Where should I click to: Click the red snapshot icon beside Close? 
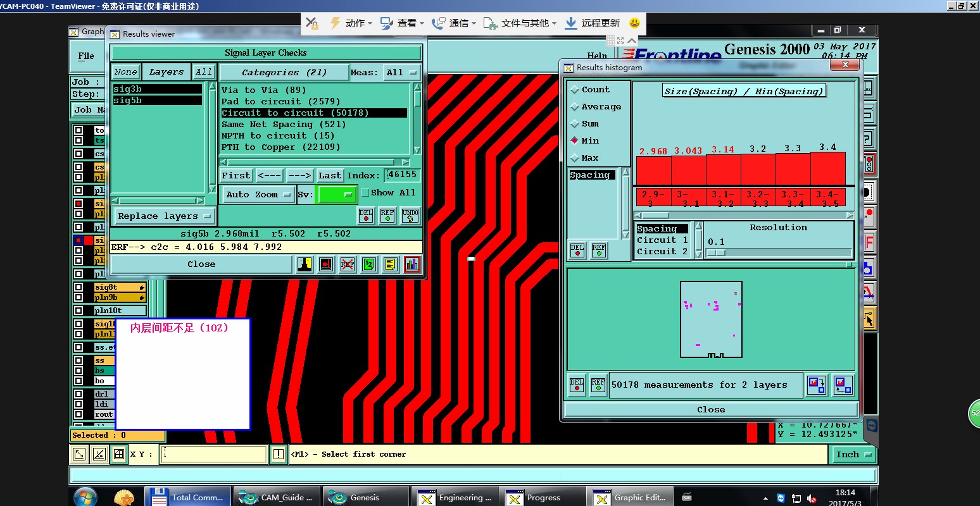[x=326, y=264]
